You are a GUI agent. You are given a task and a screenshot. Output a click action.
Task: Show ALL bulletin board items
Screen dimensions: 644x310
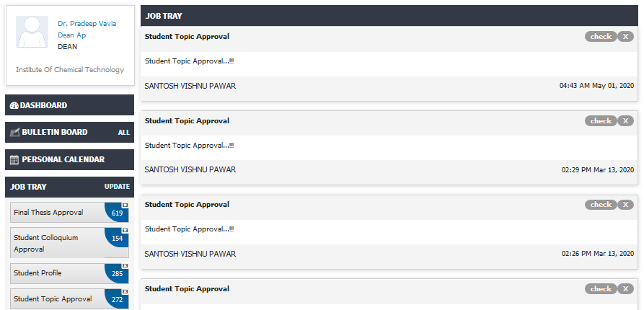pos(123,133)
